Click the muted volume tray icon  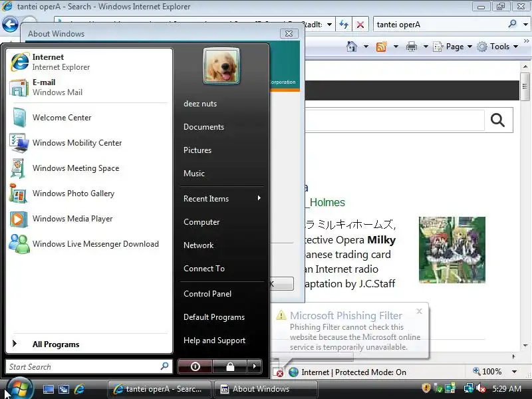click(481, 388)
